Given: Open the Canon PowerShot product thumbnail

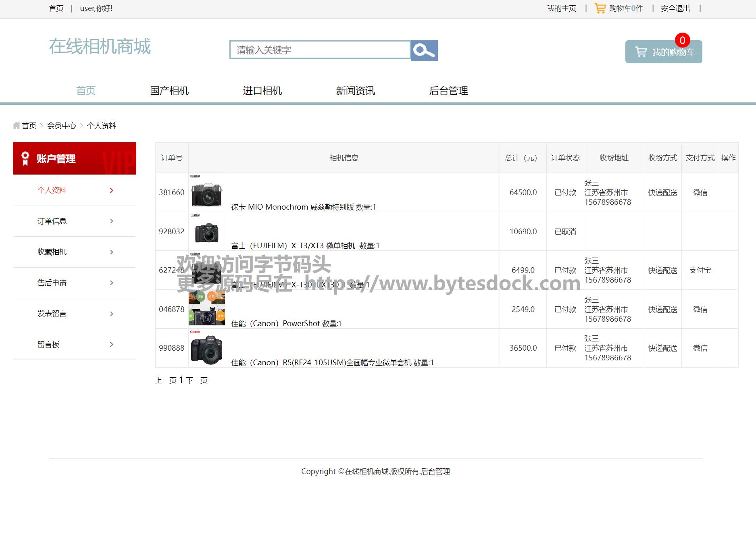Looking at the screenshot, I should point(206,310).
